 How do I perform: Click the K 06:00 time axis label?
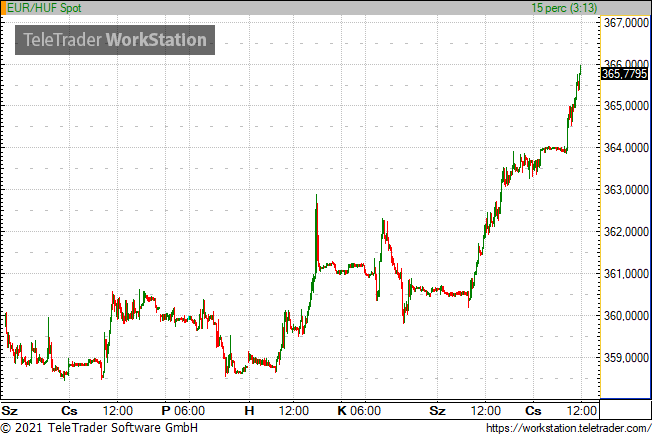tap(359, 411)
